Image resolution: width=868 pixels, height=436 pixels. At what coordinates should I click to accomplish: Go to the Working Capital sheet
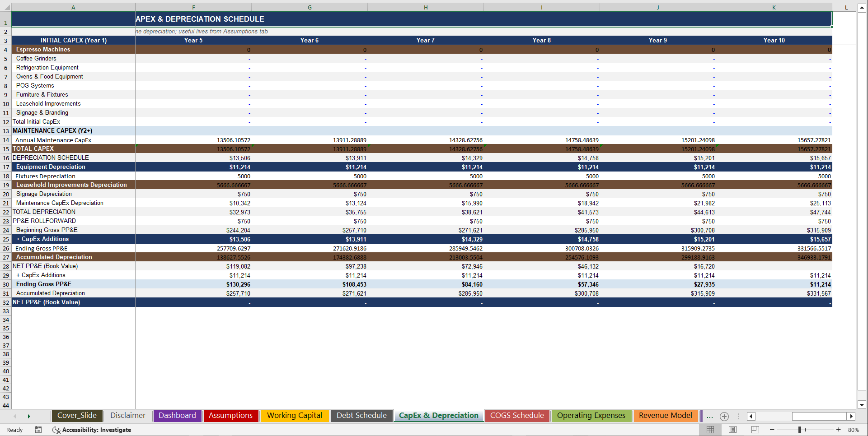(295, 416)
